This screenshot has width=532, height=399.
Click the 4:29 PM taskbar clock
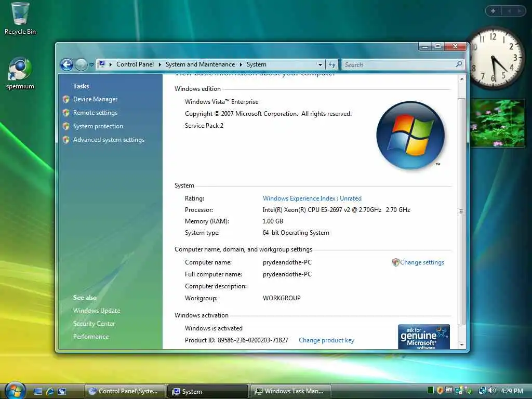click(x=512, y=391)
